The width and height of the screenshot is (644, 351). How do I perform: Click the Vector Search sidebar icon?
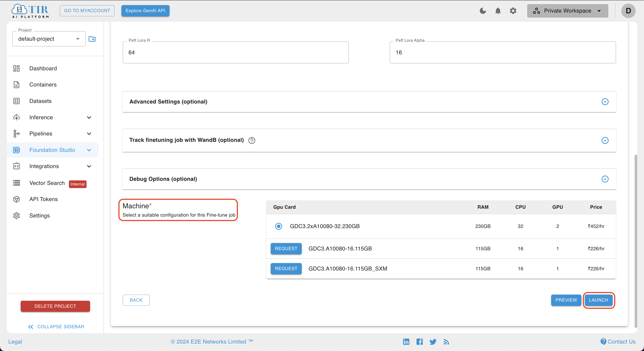[x=16, y=183]
